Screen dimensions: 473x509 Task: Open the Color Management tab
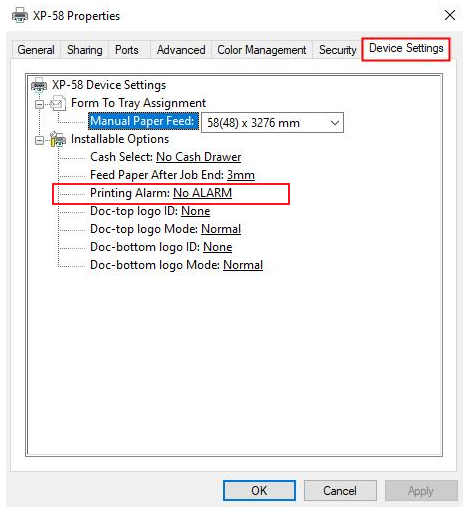pyautogui.click(x=262, y=50)
